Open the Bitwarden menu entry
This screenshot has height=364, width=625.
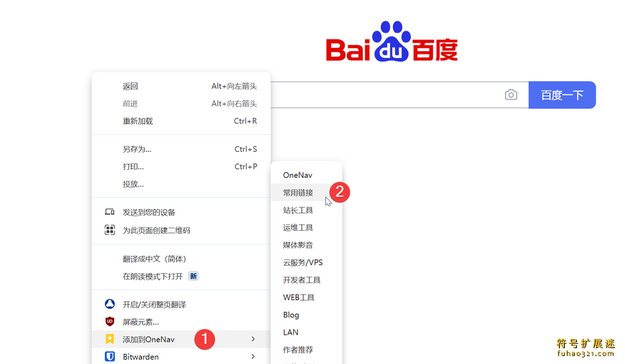pos(181,357)
